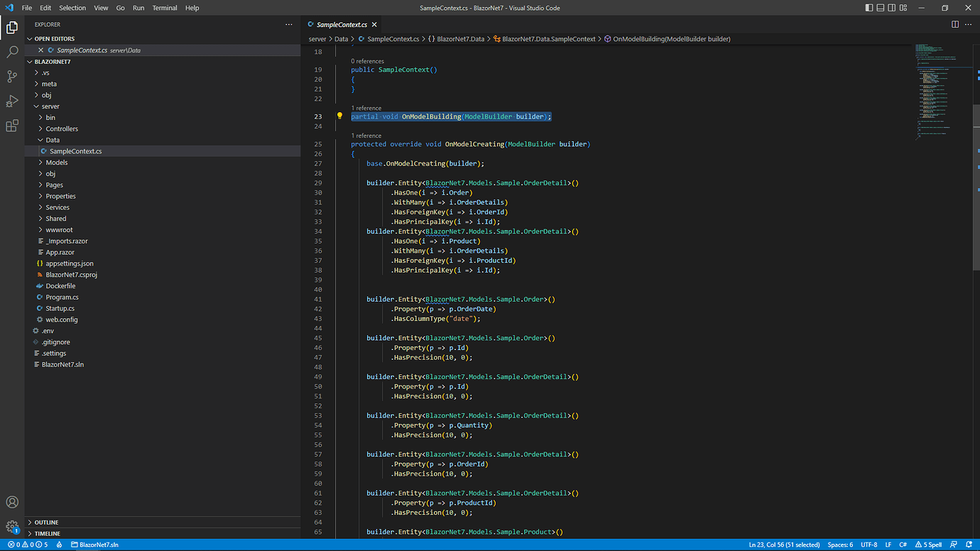The image size is (980, 551).
Task: Collapse the server folder
Action: click(50, 107)
